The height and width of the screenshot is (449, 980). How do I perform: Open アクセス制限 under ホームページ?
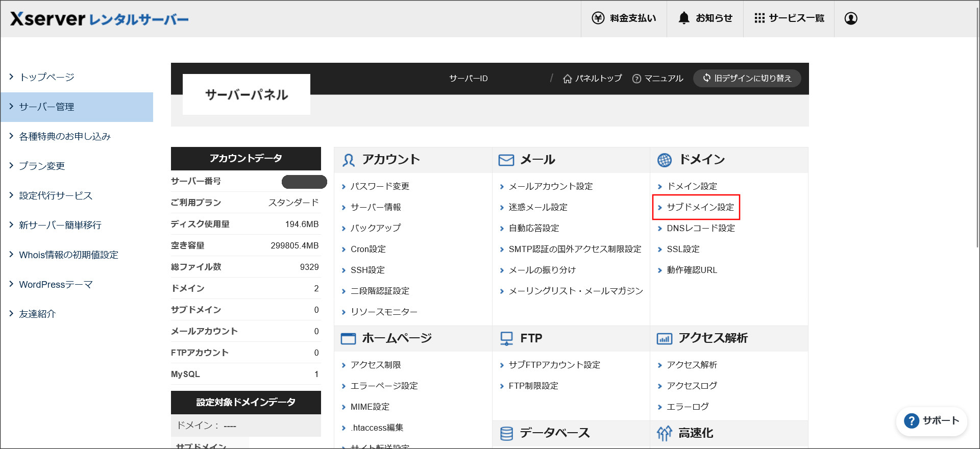(x=376, y=365)
